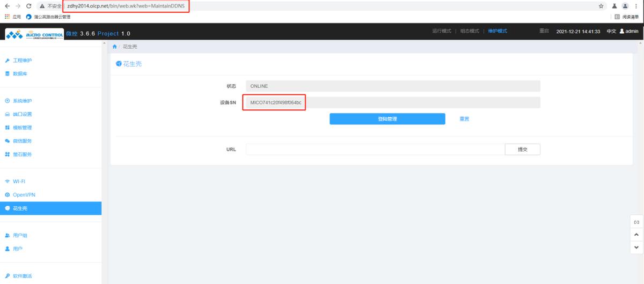The image size is (644, 284).
Task: Switch to 组态模式 mode
Action: (470, 31)
